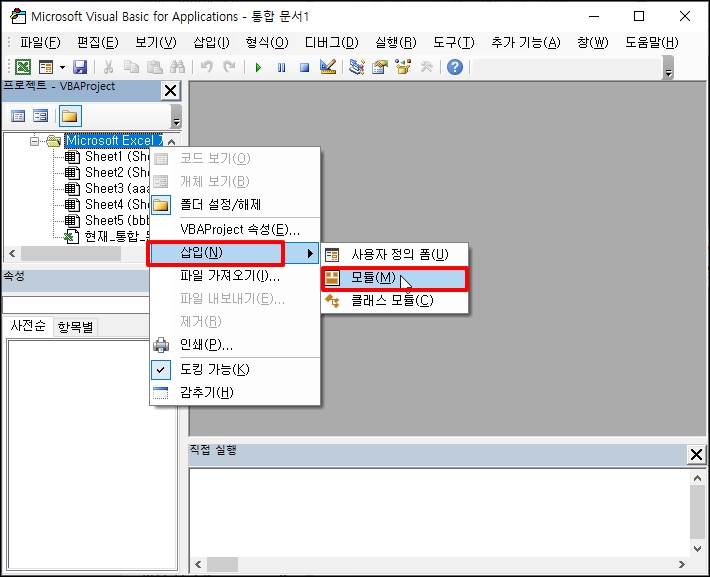Open Project Explorer toolbar icon
The width and height of the screenshot is (710, 577).
coord(357,67)
